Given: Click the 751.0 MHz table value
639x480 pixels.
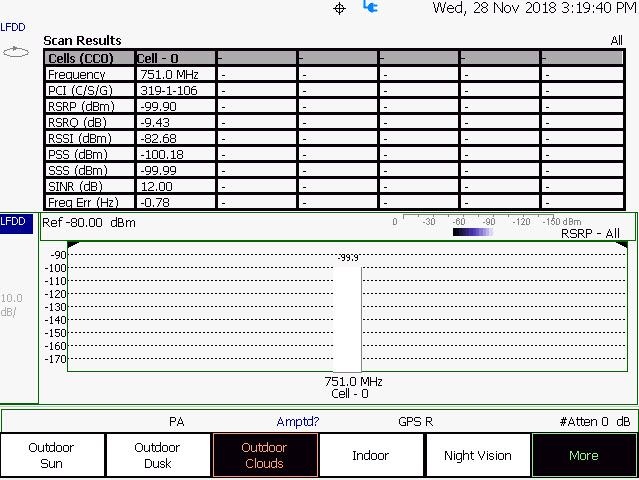Looking at the screenshot, I should tap(169, 75).
